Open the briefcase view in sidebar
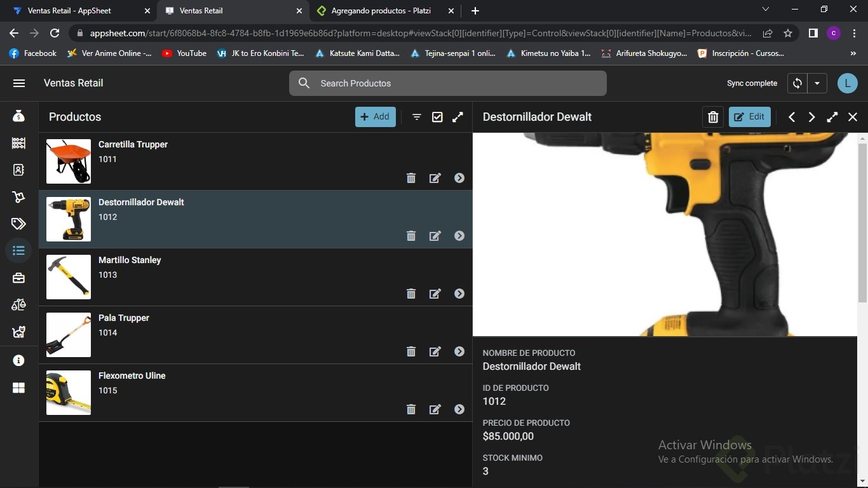The height and width of the screenshot is (488, 868). pos(18,278)
